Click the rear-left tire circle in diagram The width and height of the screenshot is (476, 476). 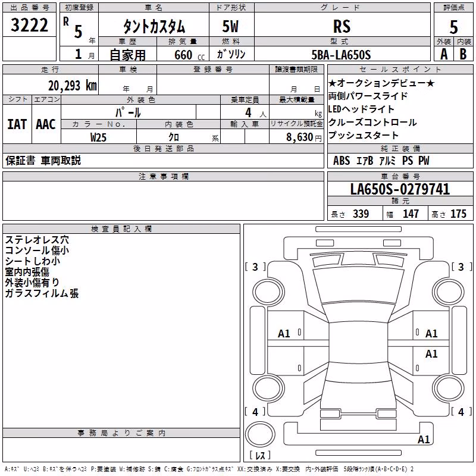[x=269, y=389]
